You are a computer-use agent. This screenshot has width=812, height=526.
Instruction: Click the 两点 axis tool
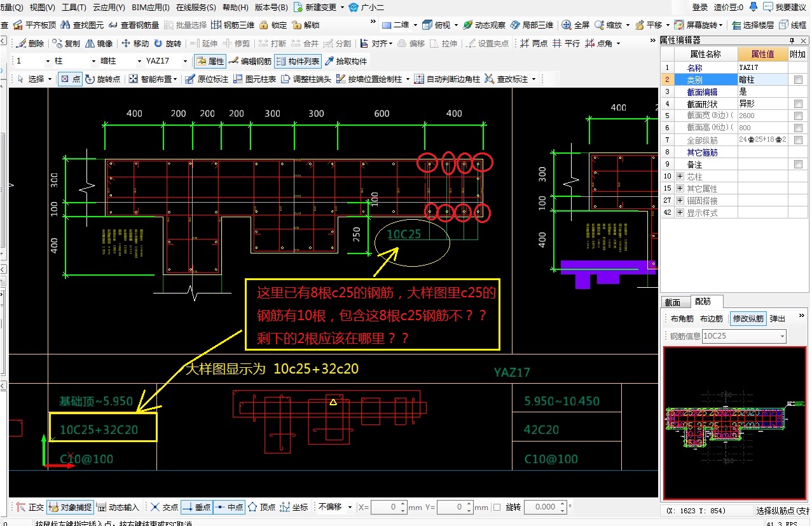point(533,43)
